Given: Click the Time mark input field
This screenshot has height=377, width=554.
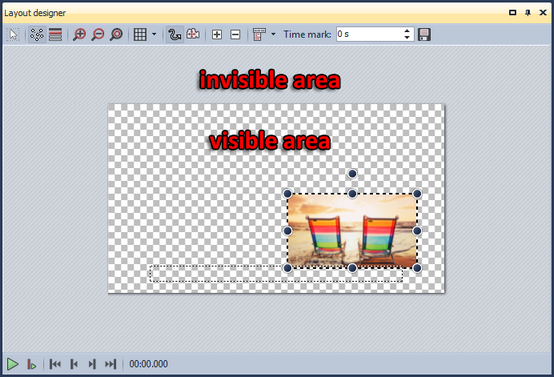Looking at the screenshot, I should point(370,34).
